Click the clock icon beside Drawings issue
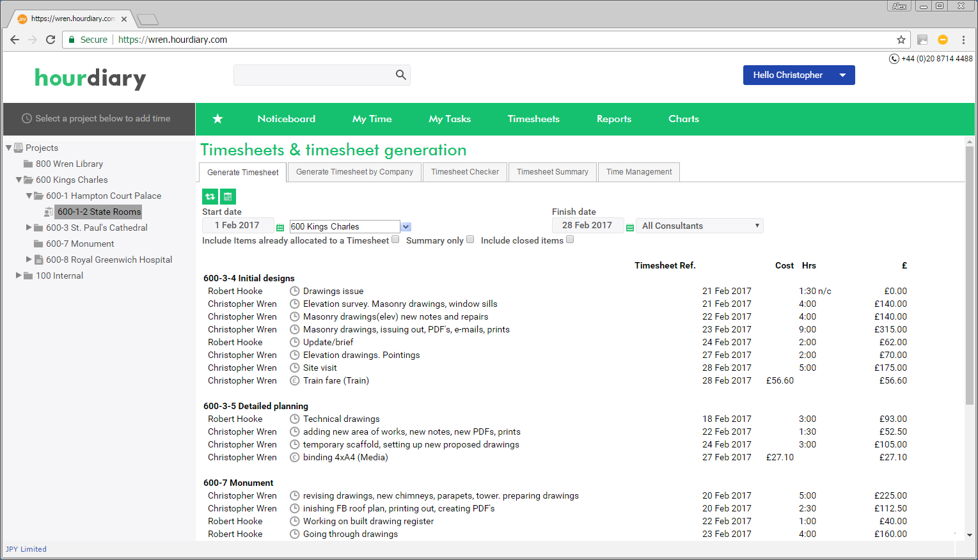978x560 pixels. pyautogui.click(x=294, y=291)
